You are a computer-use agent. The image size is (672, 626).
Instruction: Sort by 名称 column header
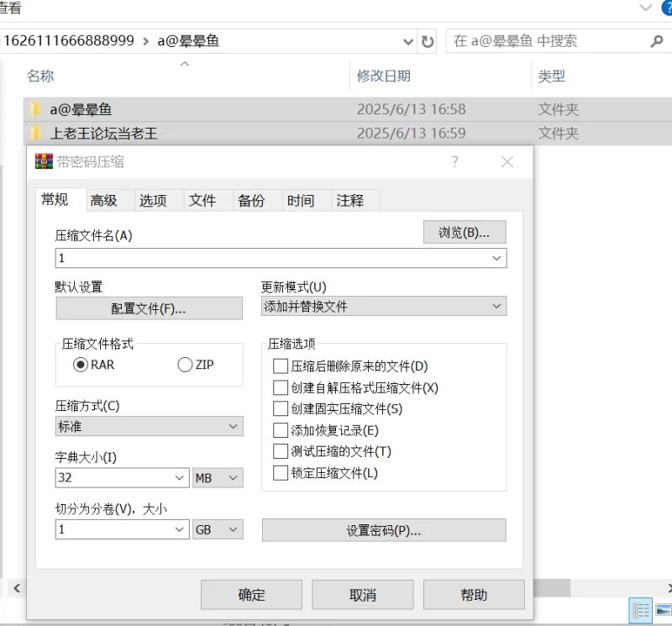[x=40, y=76]
